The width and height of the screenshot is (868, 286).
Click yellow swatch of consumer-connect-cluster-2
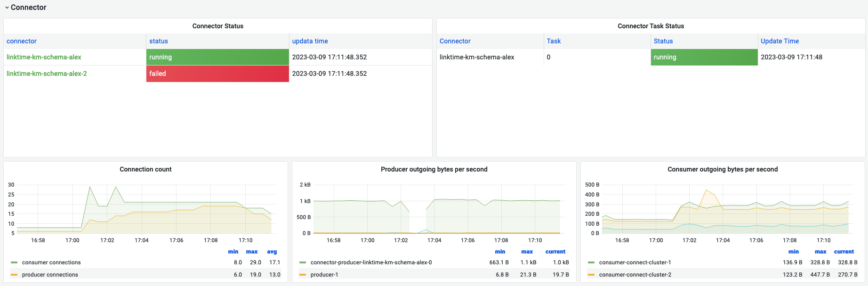pyautogui.click(x=591, y=275)
